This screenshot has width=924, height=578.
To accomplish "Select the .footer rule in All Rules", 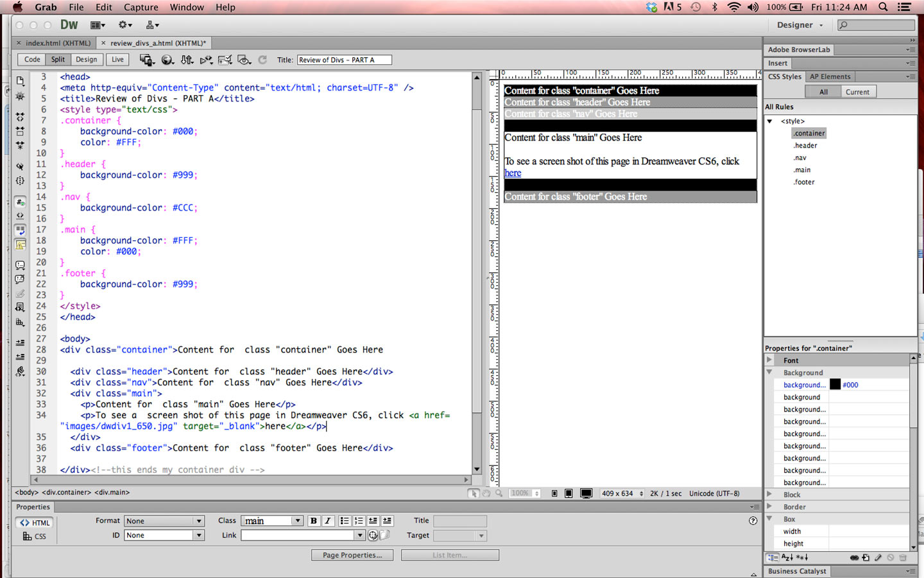I will click(804, 182).
